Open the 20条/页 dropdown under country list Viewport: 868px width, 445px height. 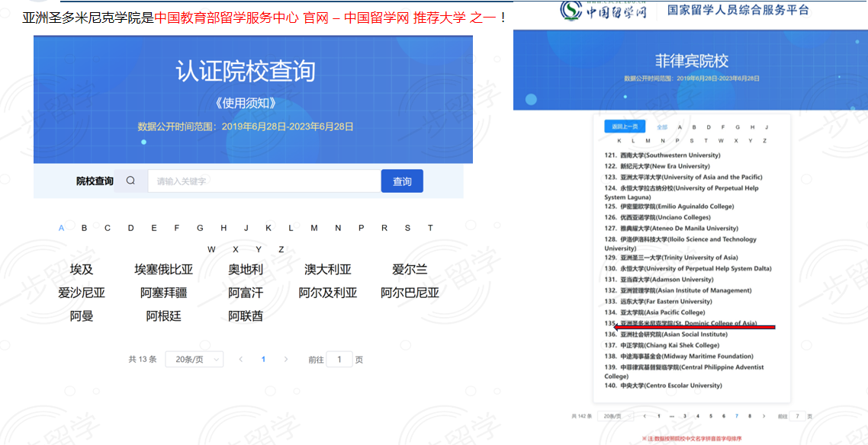pyautogui.click(x=194, y=359)
